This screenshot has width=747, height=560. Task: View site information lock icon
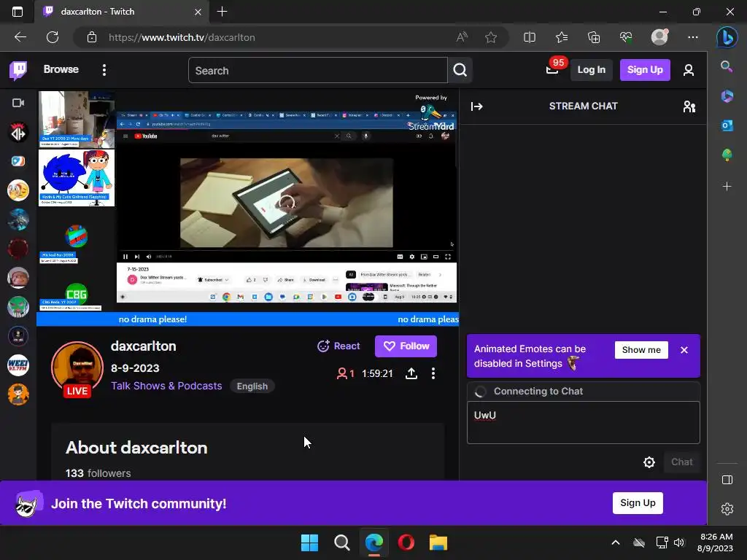coord(92,37)
